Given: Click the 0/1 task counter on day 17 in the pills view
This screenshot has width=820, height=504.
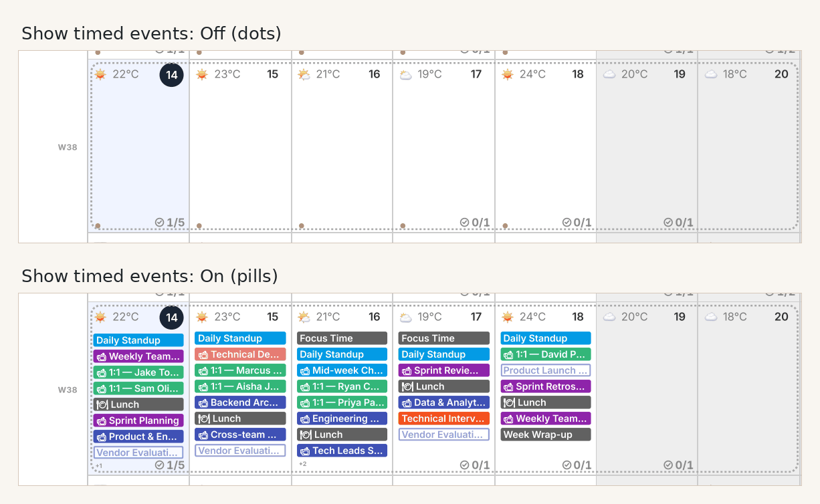Looking at the screenshot, I should [x=475, y=465].
